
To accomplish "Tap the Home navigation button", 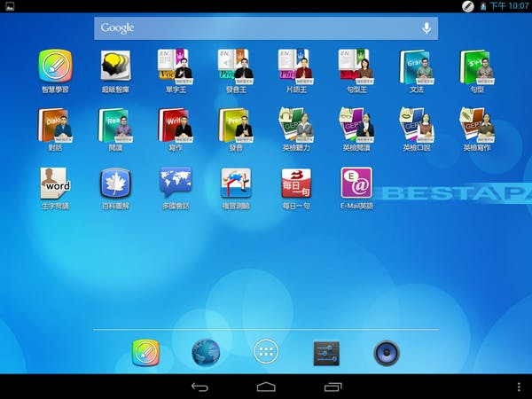I will [266, 387].
